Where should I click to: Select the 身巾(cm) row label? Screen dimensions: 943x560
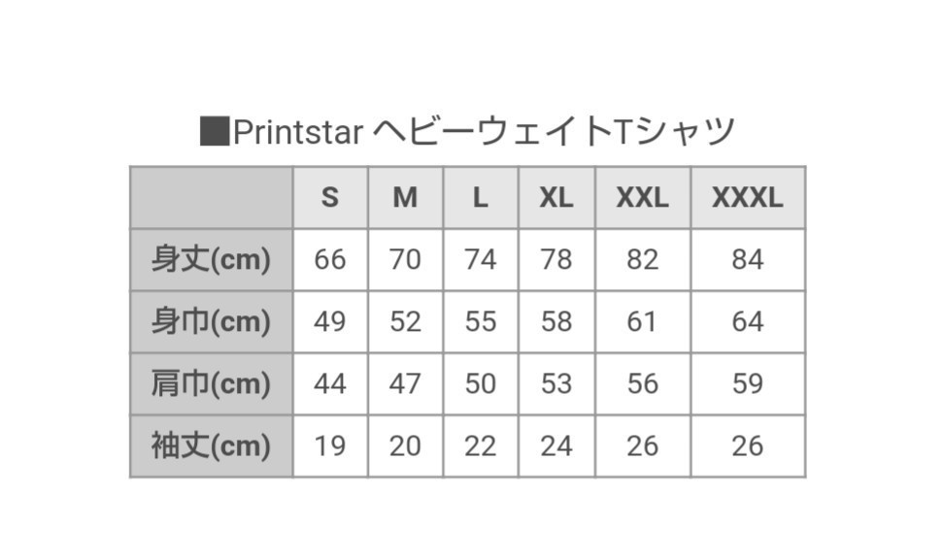(211, 322)
